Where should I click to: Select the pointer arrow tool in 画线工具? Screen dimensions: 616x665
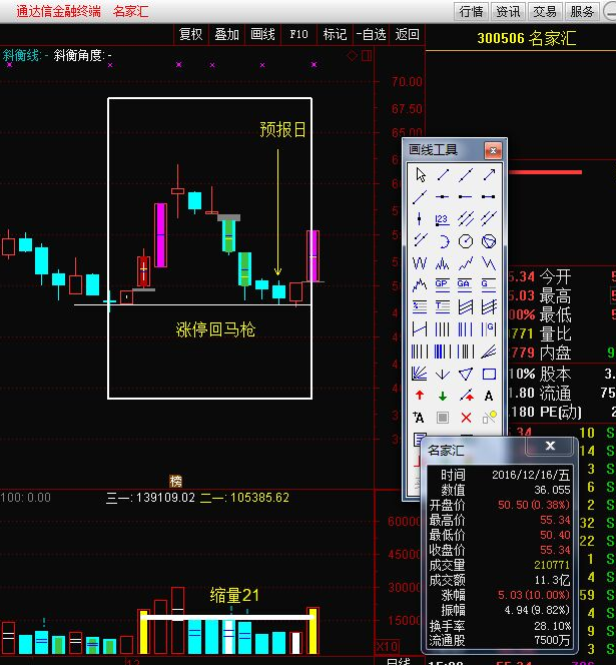point(420,175)
